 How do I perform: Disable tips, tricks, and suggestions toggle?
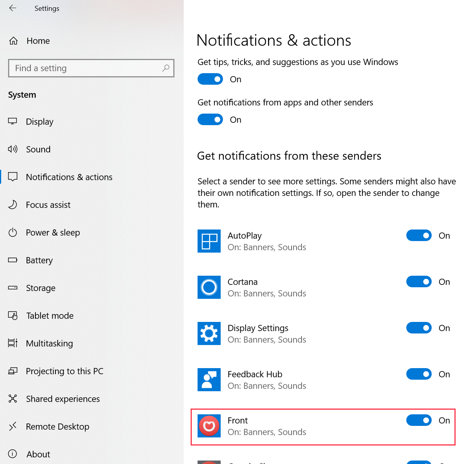210,79
